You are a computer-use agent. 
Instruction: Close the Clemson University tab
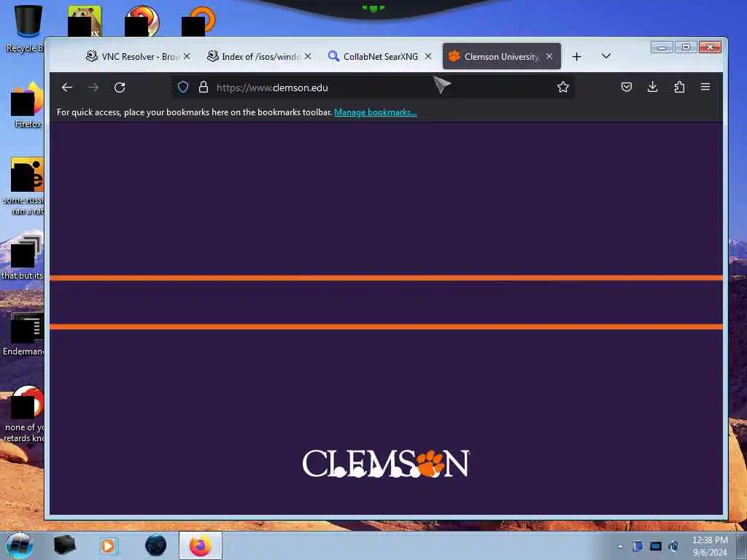[549, 56]
